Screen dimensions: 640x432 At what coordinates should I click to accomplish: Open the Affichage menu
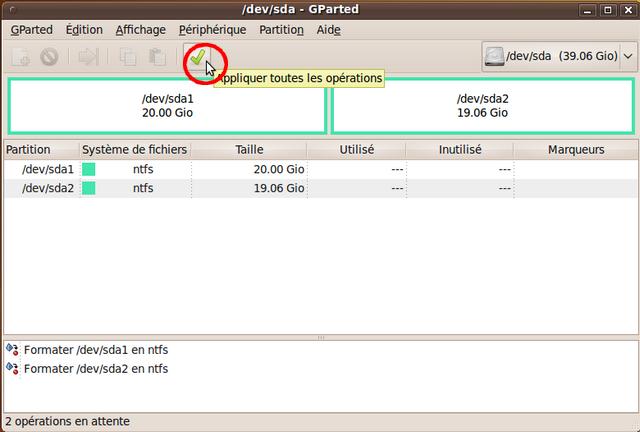(140, 30)
